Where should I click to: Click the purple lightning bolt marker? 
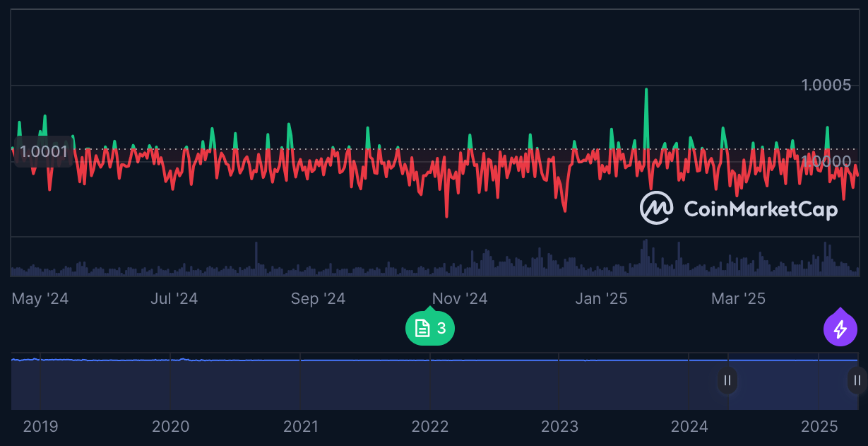pos(840,327)
